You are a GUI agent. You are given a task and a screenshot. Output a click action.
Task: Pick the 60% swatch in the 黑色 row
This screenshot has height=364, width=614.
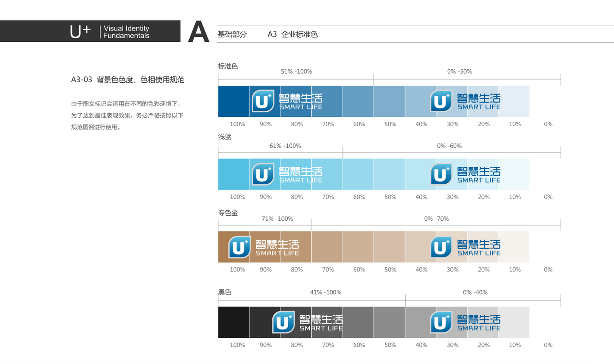click(x=358, y=322)
